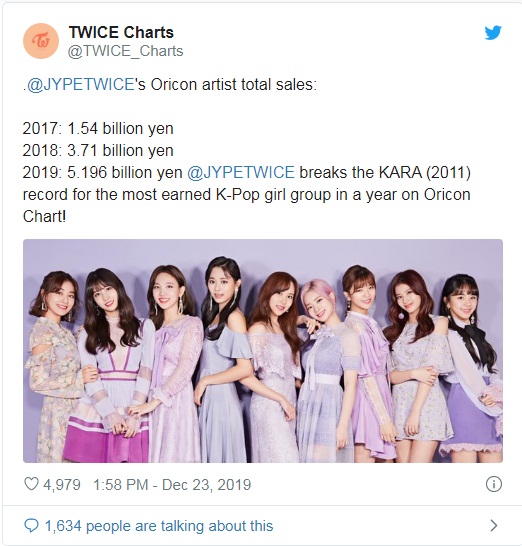The image size is (522, 546).
Task: Click the 2018: 3.71 billion yen line
Action: (98, 151)
